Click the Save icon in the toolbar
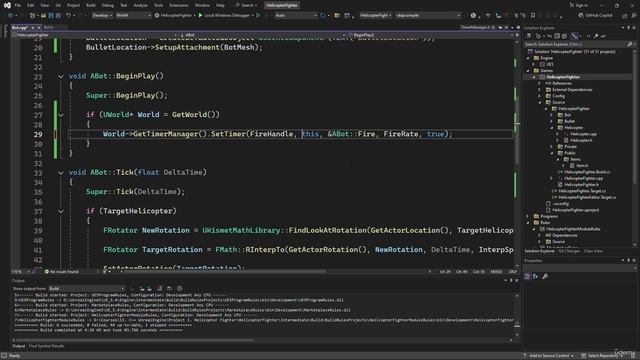This screenshot has height=360, width=640. tap(51, 15)
